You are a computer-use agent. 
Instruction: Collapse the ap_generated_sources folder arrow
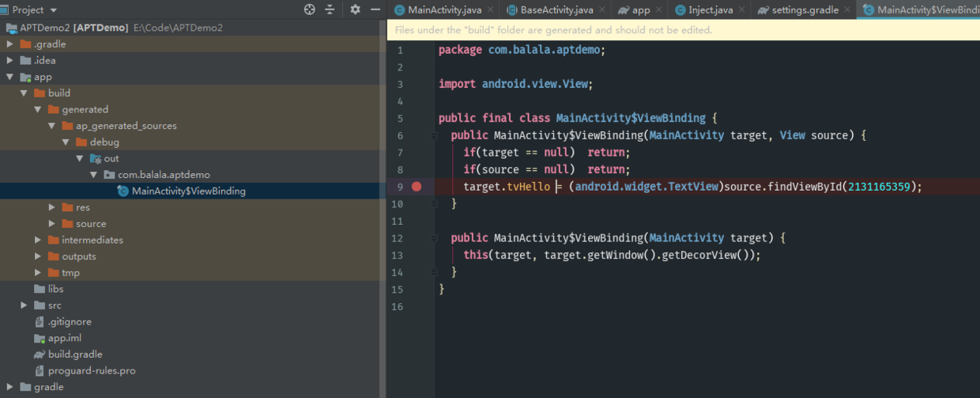[52, 126]
